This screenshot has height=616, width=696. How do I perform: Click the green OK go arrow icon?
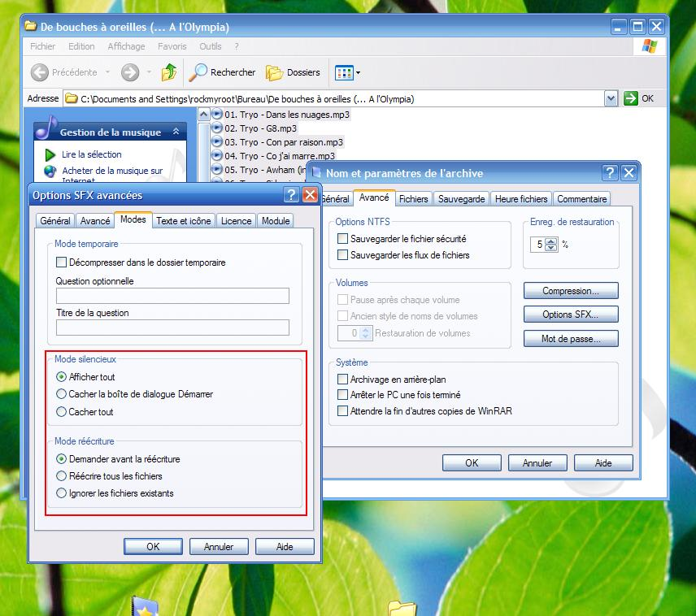[631, 98]
